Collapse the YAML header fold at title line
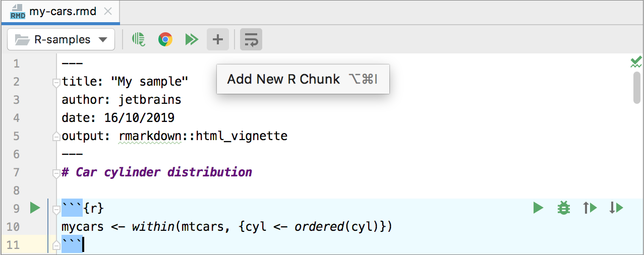The image size is (644, 255). pyautogui.click(x=56, y=82)
